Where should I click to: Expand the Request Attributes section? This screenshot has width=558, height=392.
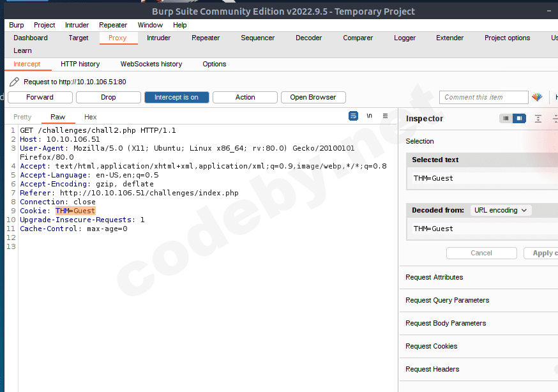(479, 277)
